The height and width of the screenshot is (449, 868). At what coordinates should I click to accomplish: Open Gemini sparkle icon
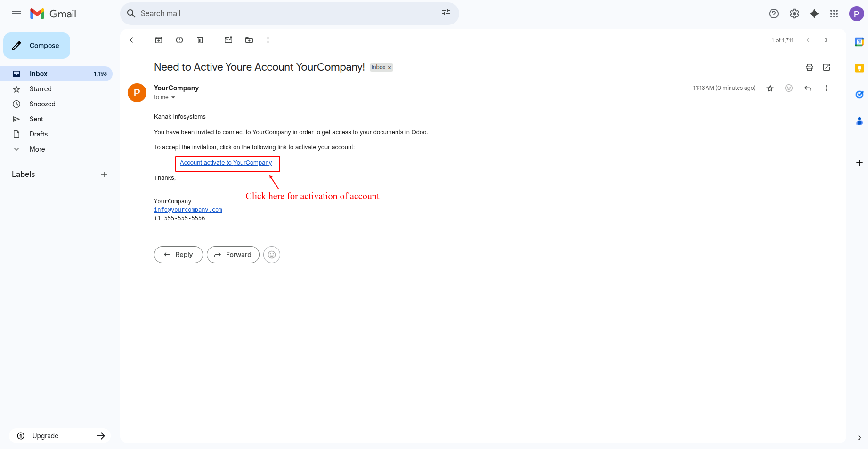(x=814, y=14)
